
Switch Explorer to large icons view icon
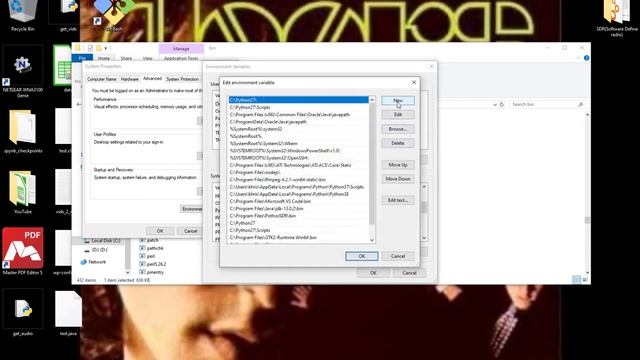click(x=585, y=280)
